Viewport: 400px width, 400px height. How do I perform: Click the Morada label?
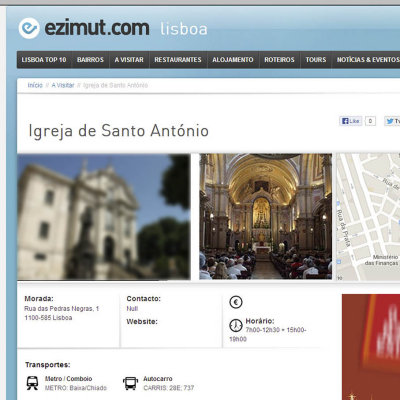coord(39,299)
